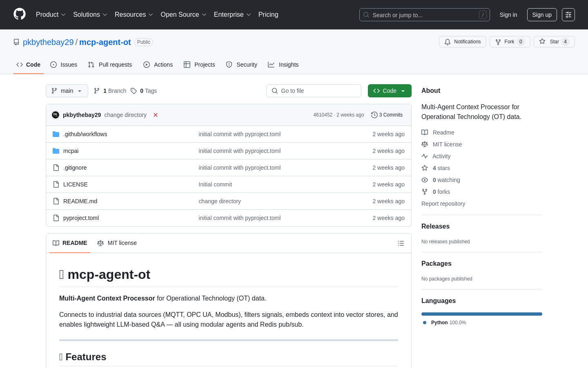Viewport: 588px width, 368px height.
Task: Click the notifications bell icon
Action: (448, 42)
